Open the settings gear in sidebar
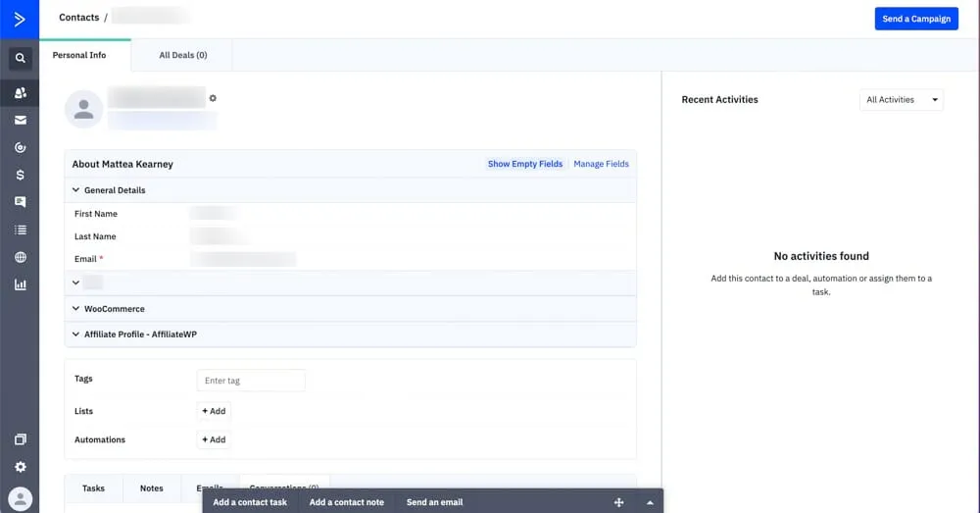Screen dimensions: 980x513 [x=20, y=467]
